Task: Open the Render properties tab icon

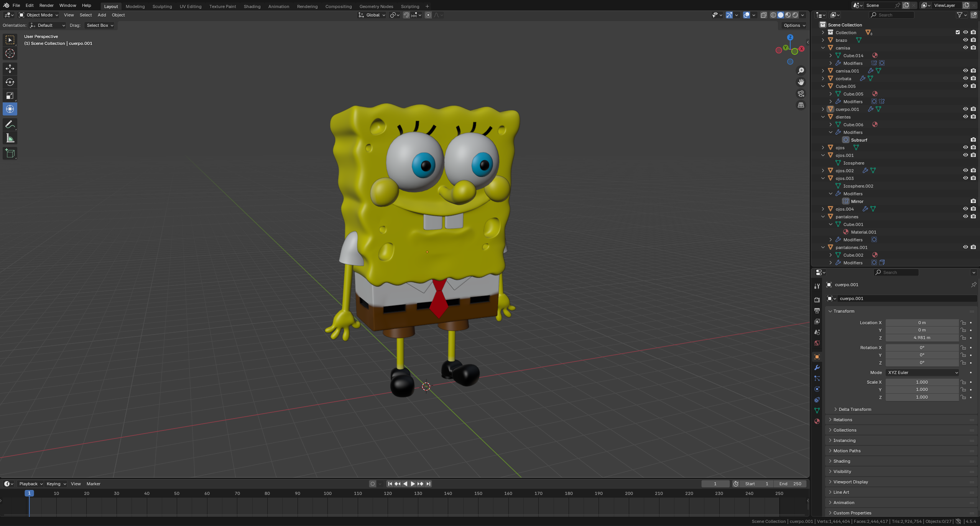Action: [817, 300]
